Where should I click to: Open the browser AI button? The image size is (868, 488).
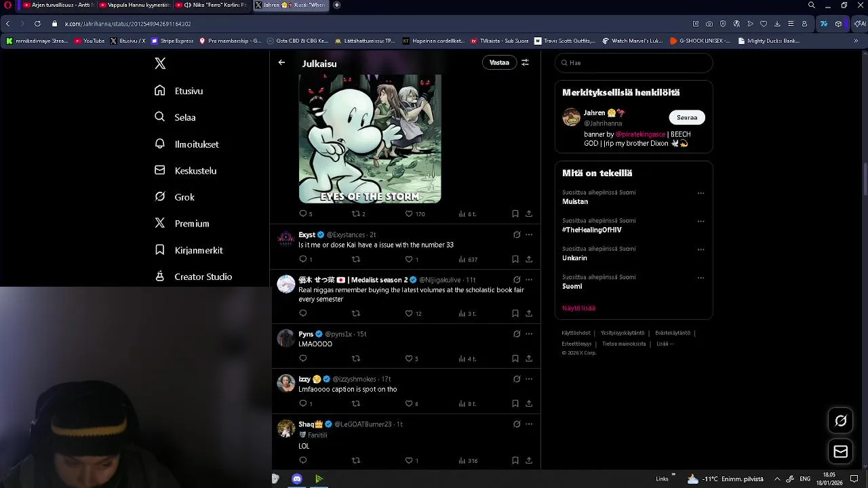tap(859, 24)
